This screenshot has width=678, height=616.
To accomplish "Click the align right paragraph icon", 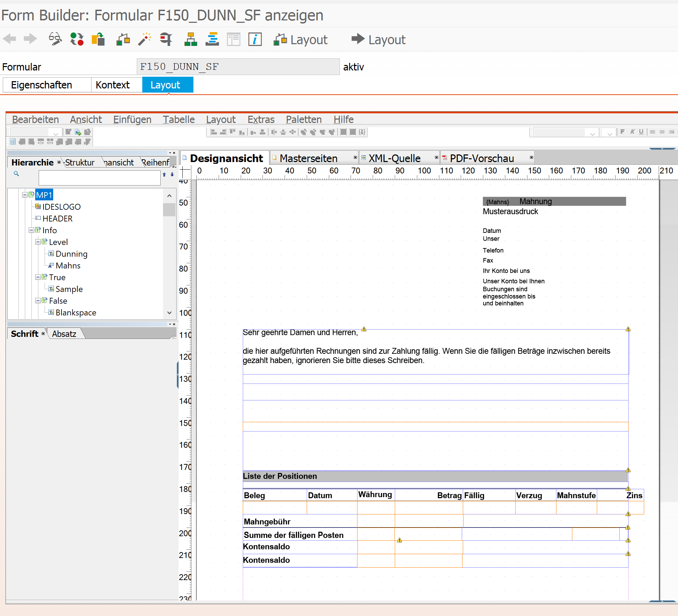I will tap(671, 132).
